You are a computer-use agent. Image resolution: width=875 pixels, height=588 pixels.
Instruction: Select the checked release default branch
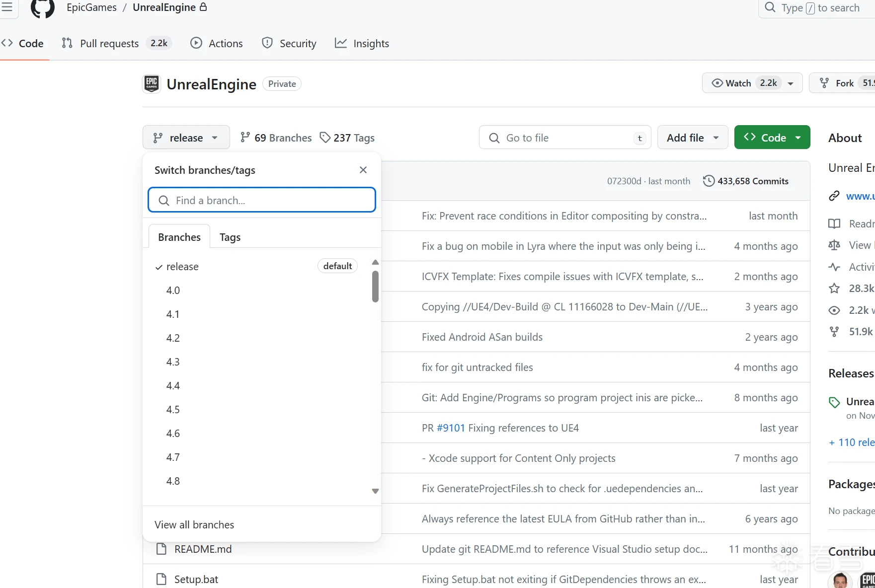point(256,267)
